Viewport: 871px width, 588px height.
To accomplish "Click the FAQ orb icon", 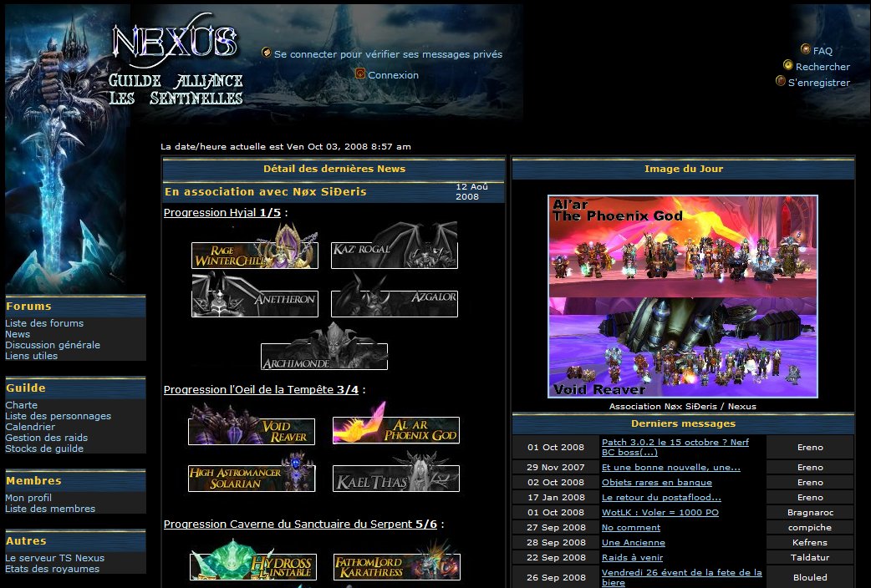I will [x=806, y=49].
